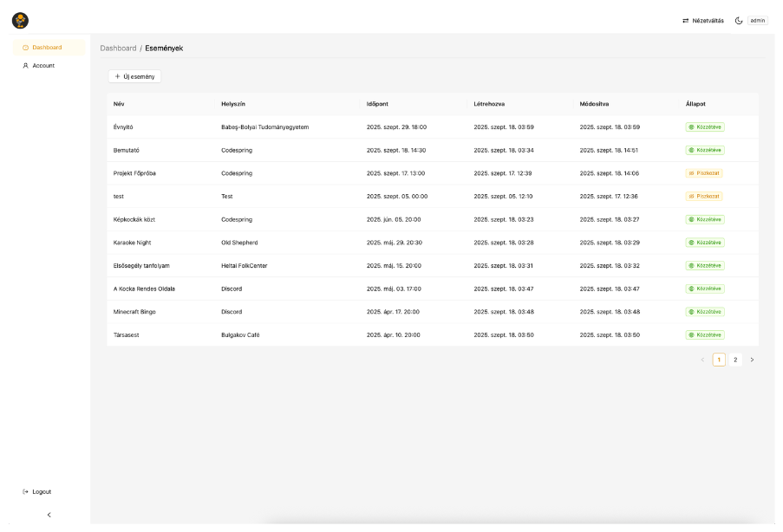Collapse the sidebar with the chevron
Image resolution: width=783 pixels, height=532 pixels.
[x=49, y=515]
